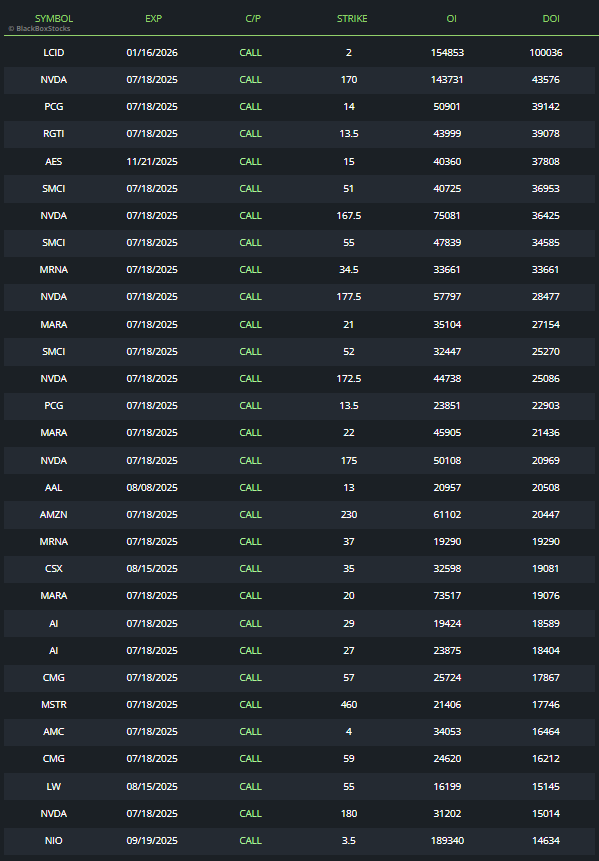The width and height of the screenshot is (599, 861).
Task: Select the AAL symbol cell
Action: pyautogui.click(x=54, y=487)
